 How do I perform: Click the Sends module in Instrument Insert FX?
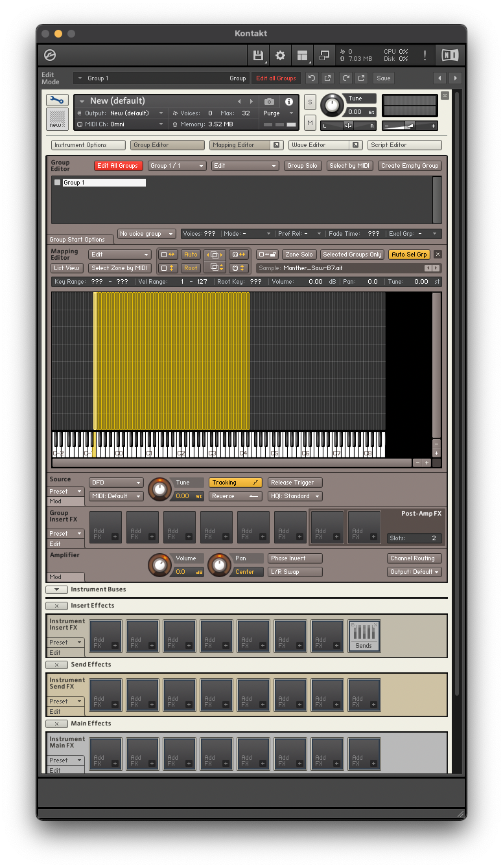click(x=364, y=636)
